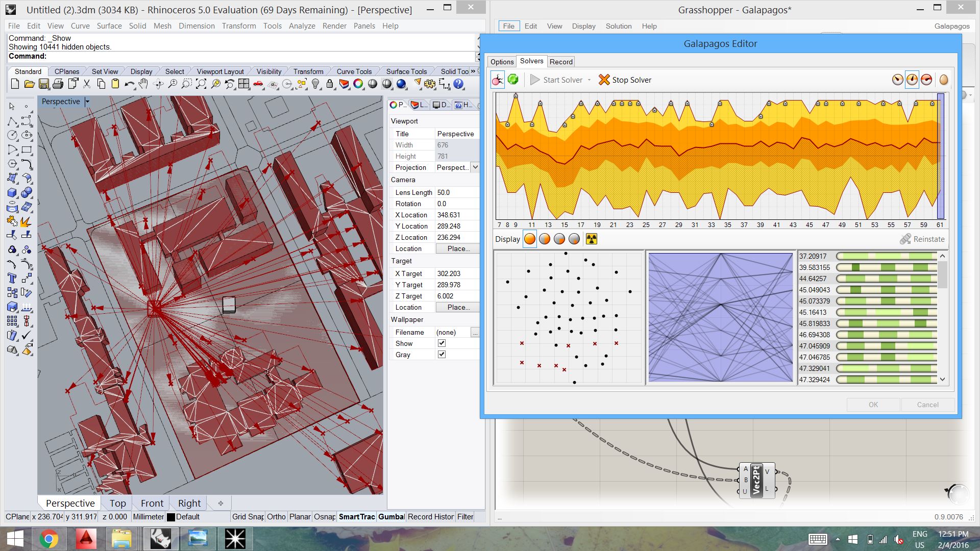Select the Box solid tool in left sidebar

[x=12, y=193]
